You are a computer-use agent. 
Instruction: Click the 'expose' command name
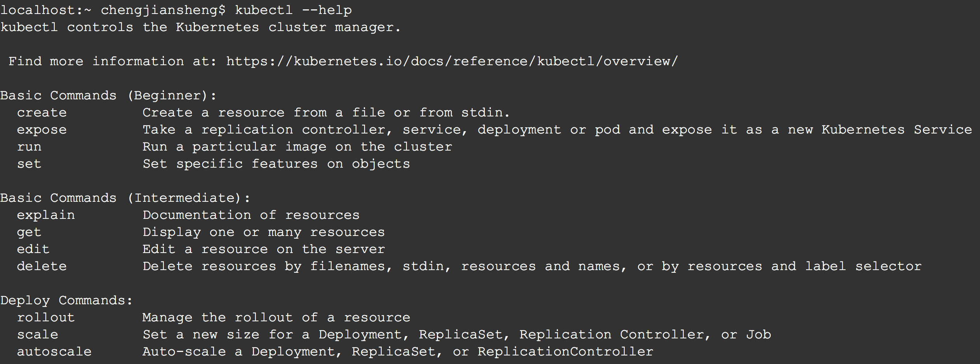[x=42, y=130]
